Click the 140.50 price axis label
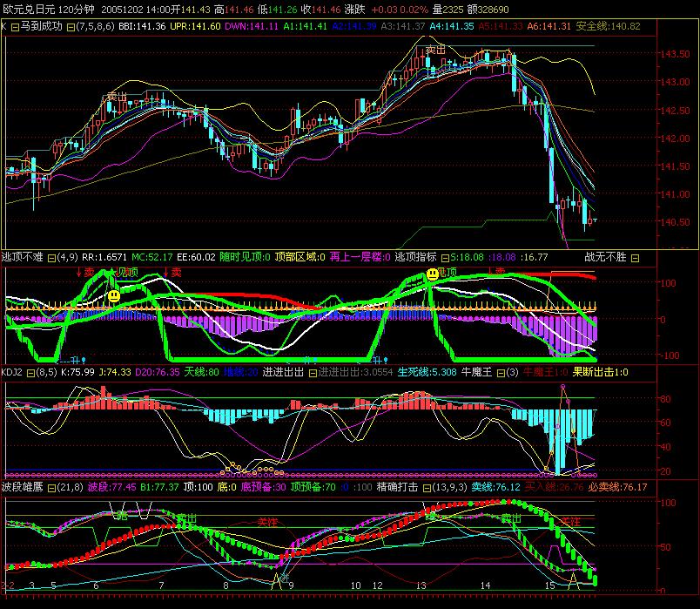This screenshot has height=609, width=700. coord(675,222)
